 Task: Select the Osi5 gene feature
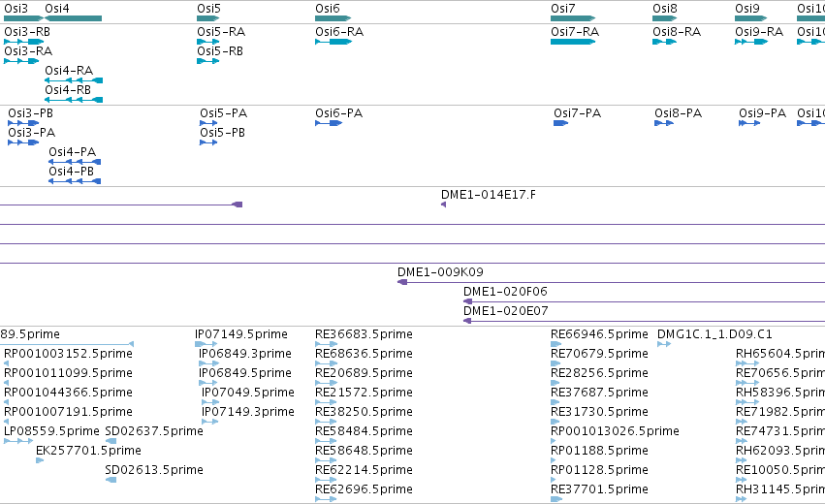(x=207, y=18)
